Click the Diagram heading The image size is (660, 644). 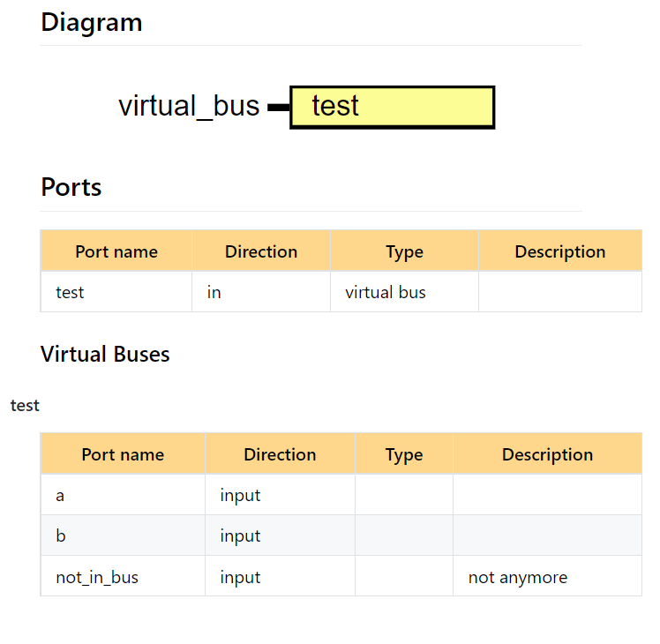coord(92,22)
